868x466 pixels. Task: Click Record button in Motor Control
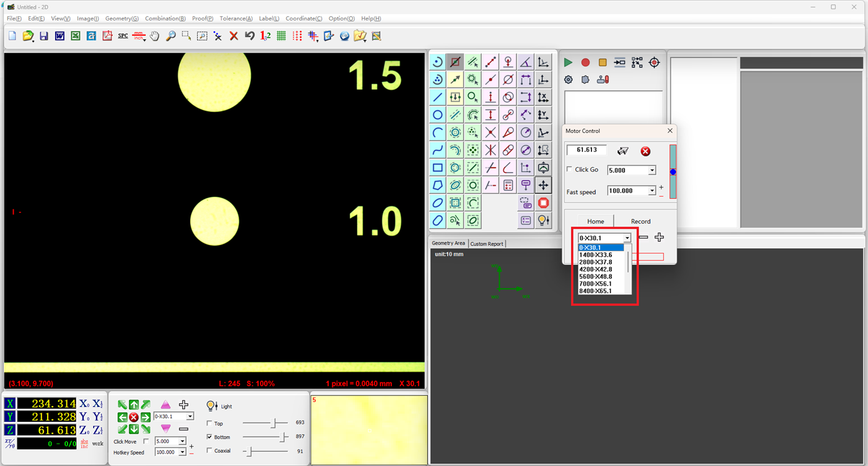(x=641, y=221)
